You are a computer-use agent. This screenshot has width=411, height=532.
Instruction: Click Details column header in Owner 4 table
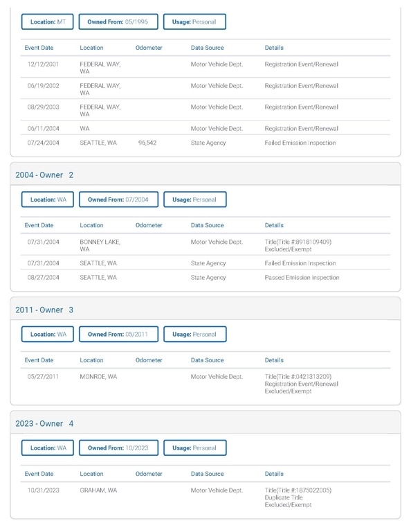pos(274,474)
